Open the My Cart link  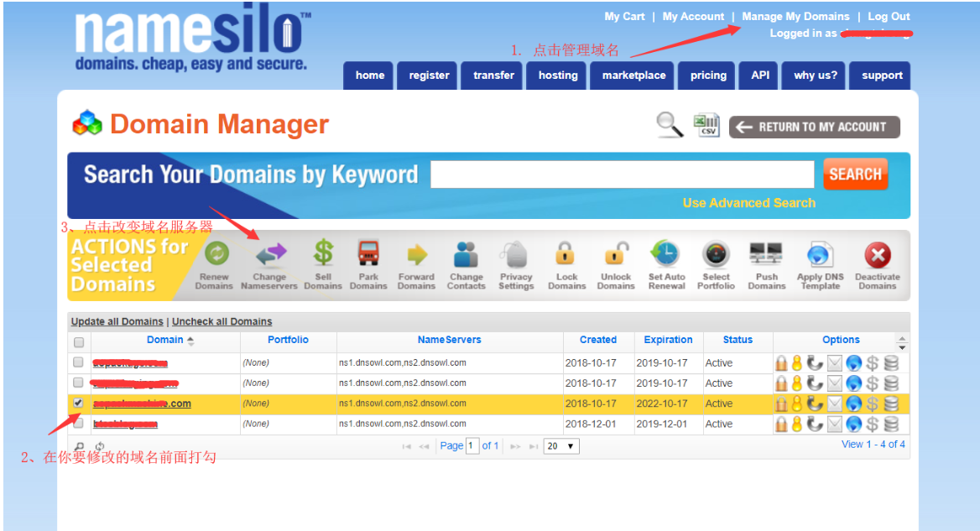[x=623, y=17]
